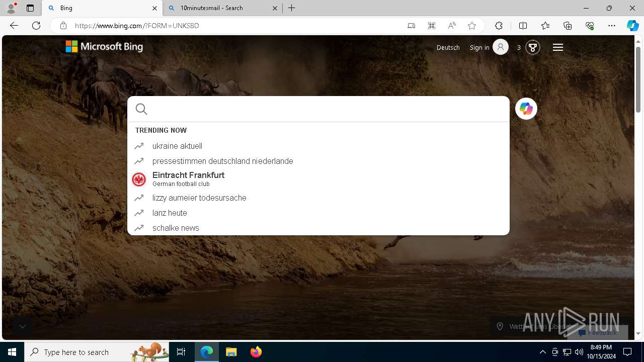Select 'schalke news' trending suggestion
The image size is (644, 362).
[318, 228]
